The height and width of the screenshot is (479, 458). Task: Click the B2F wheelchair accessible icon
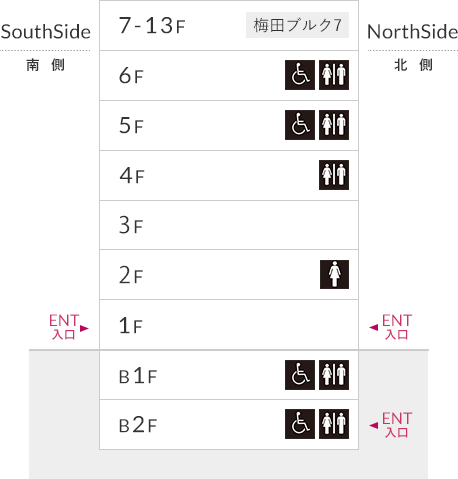pyautogui.click(x=300, y=424)
